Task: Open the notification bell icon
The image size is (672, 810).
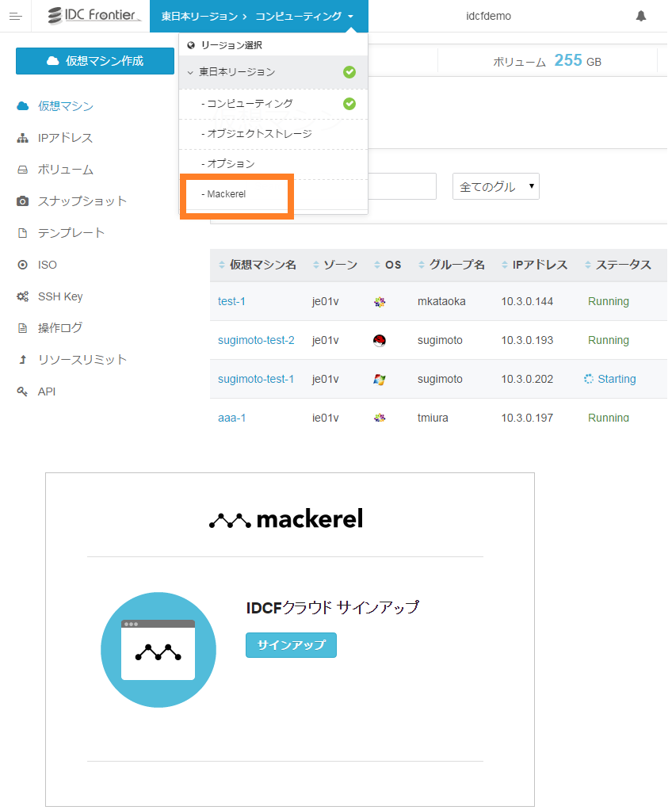Action: pyautogui.click(x=641, y=15)
